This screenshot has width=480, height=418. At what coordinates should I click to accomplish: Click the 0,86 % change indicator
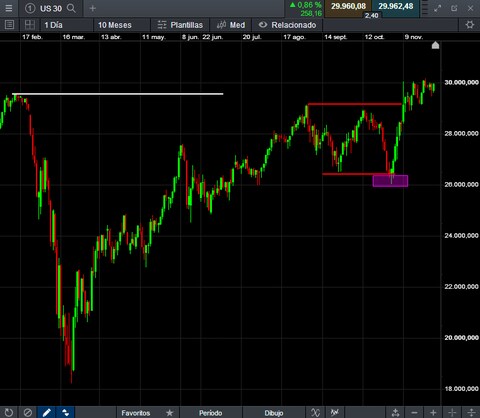pyautogui.click(x=306, y=5)
